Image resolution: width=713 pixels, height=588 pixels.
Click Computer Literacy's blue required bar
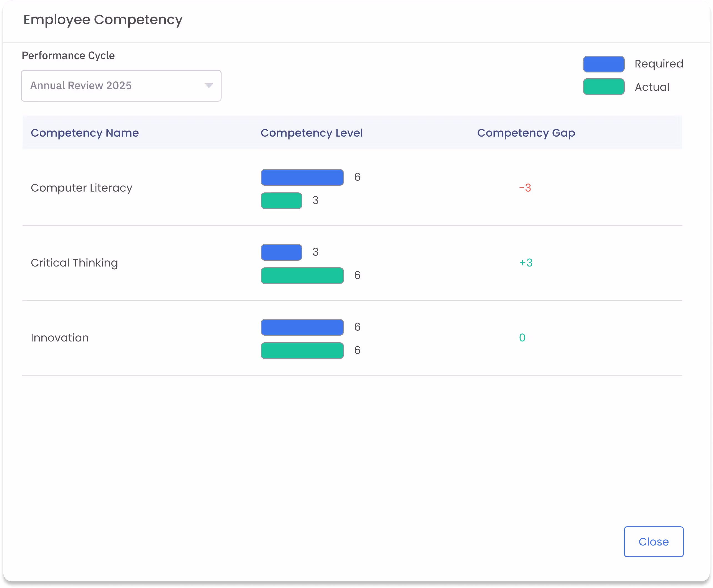[x=302, y=177]
